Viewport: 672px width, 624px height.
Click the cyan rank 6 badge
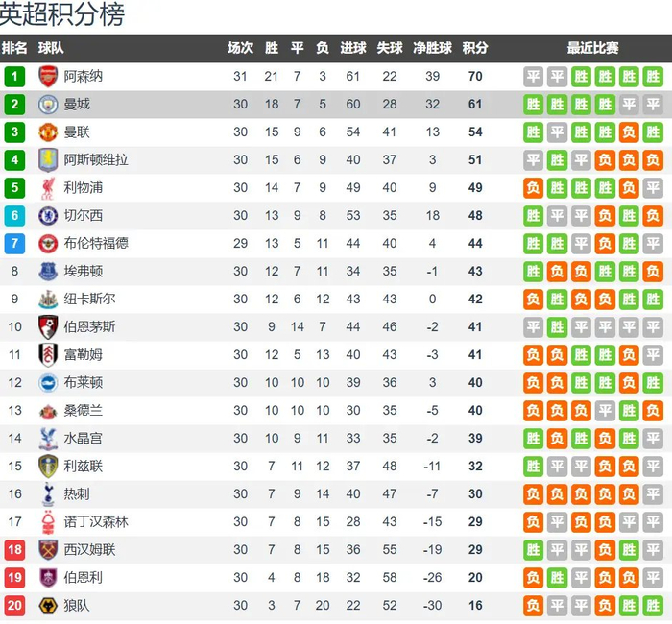point(14,216)
